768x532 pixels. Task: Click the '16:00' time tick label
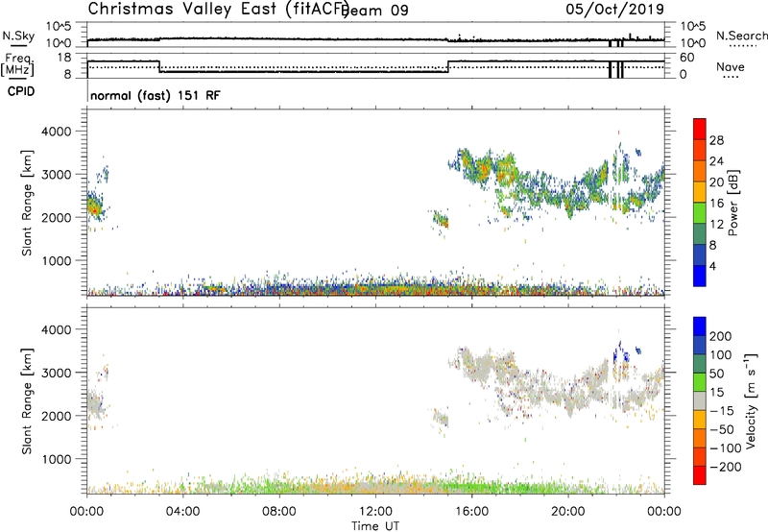click(471, 512)
